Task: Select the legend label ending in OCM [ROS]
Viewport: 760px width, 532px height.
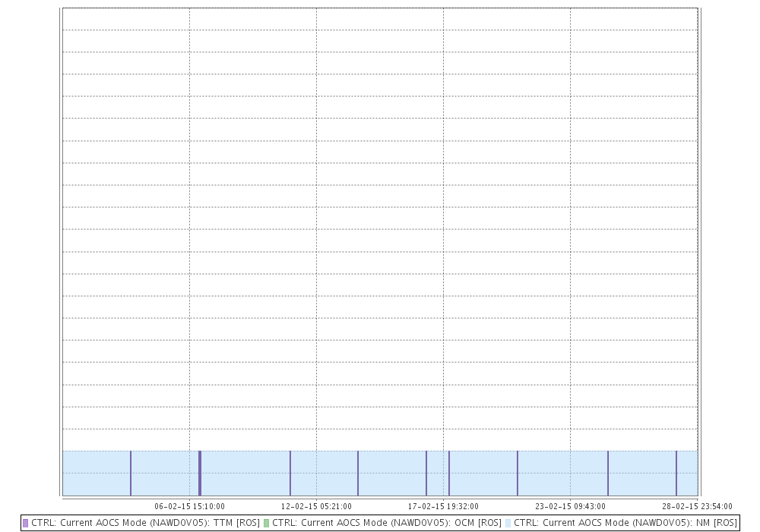Action: (387, 523)
